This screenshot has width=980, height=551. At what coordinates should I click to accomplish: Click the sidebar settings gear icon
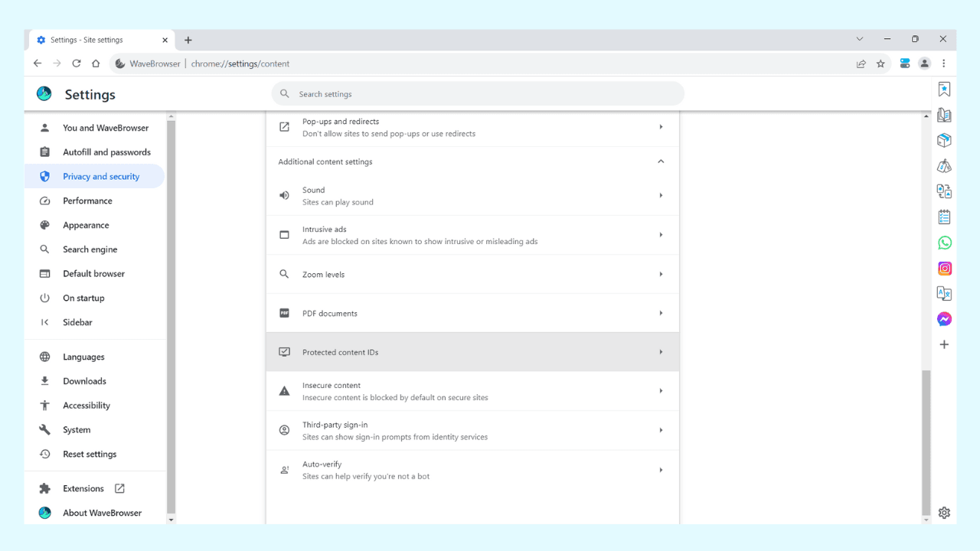944,513
